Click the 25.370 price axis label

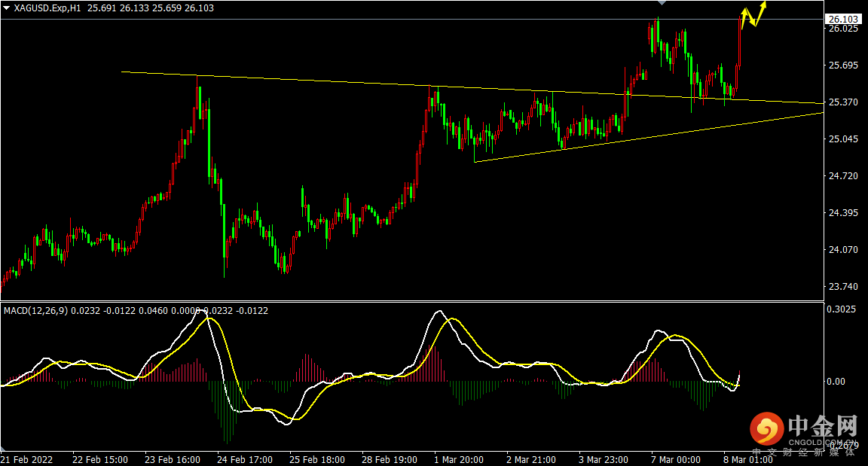click(x=843, y=102)
